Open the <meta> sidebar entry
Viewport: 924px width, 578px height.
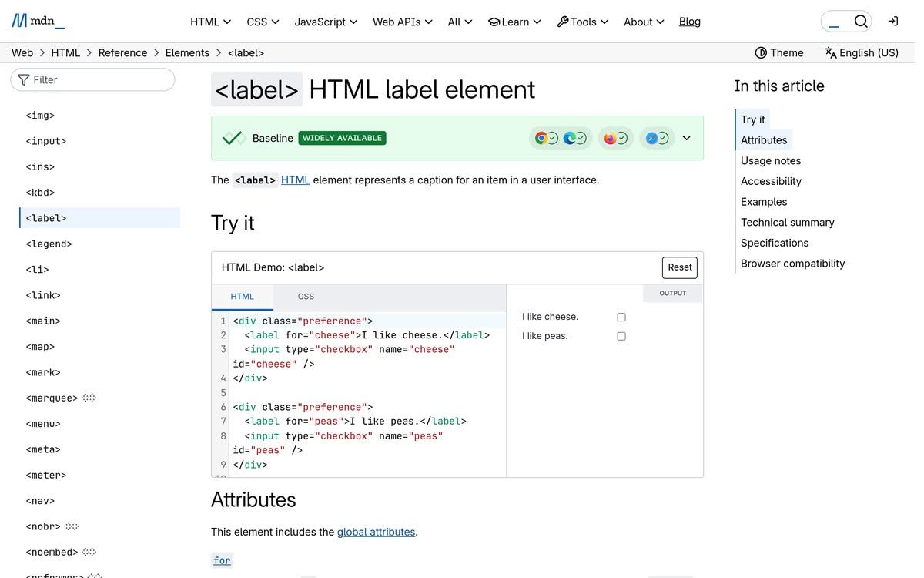click(43, 449)
